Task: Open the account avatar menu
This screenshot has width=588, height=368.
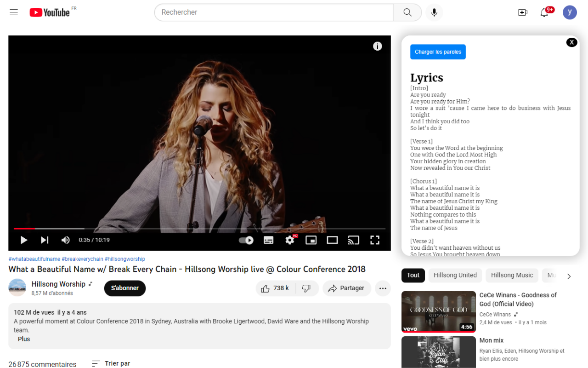Action: [570, 12]
